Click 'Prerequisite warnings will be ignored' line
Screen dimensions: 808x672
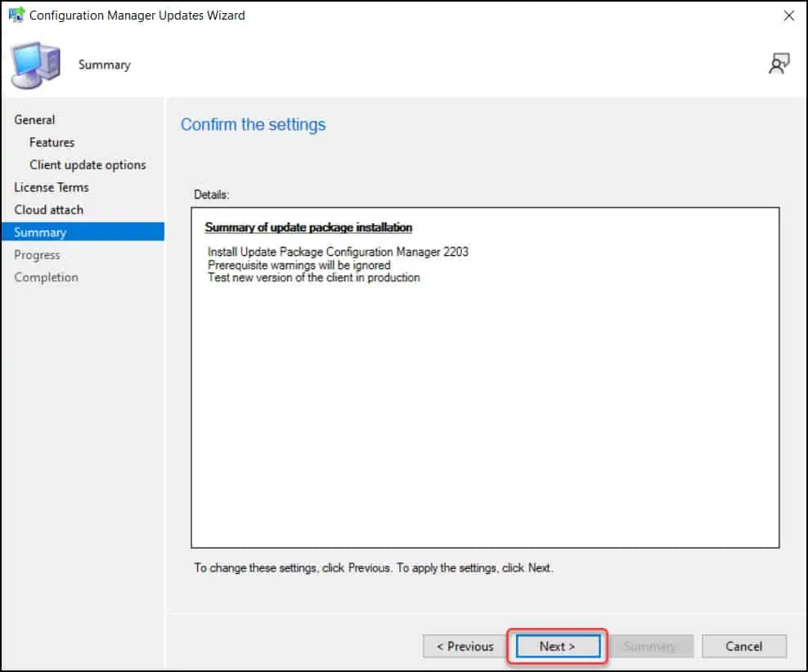(x=299, y=265)
